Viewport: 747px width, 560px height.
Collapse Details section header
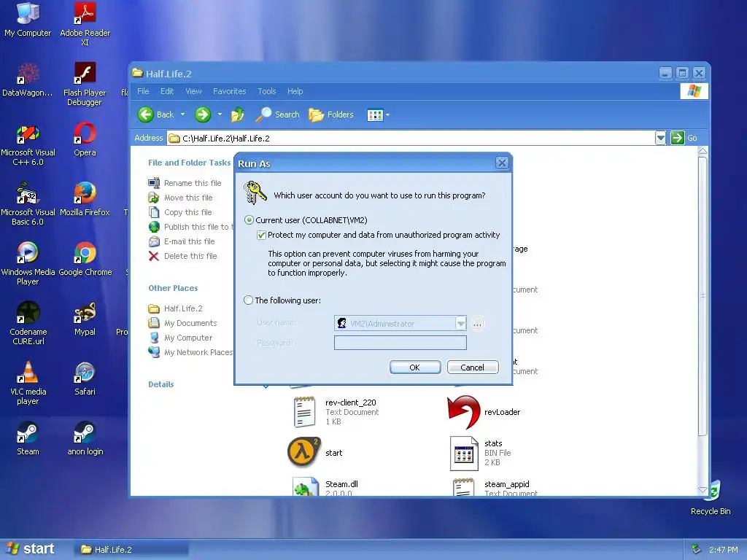click(161, 384)
